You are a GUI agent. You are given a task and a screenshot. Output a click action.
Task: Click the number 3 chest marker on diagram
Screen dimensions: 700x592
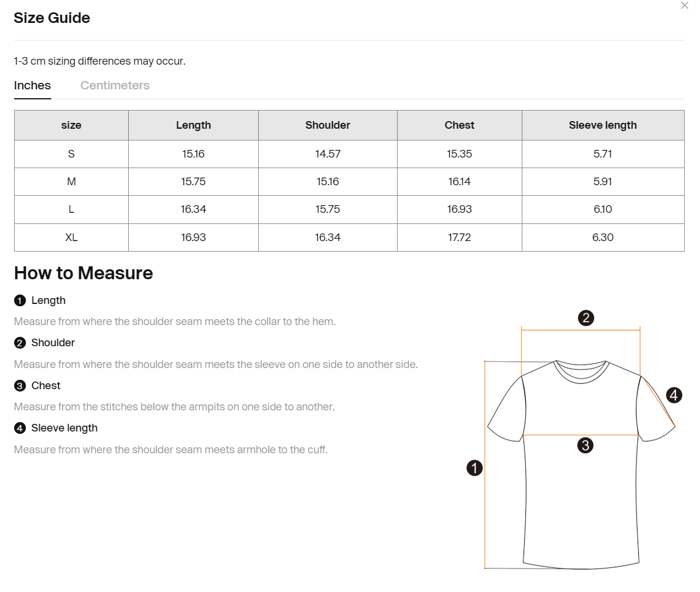click(x=585, y=445)
